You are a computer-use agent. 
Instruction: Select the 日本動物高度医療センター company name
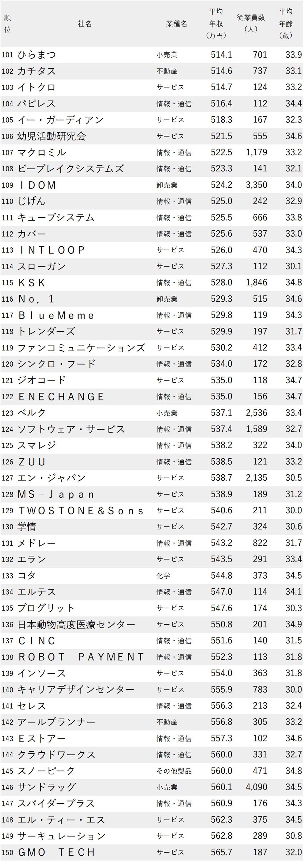(76, 624)
